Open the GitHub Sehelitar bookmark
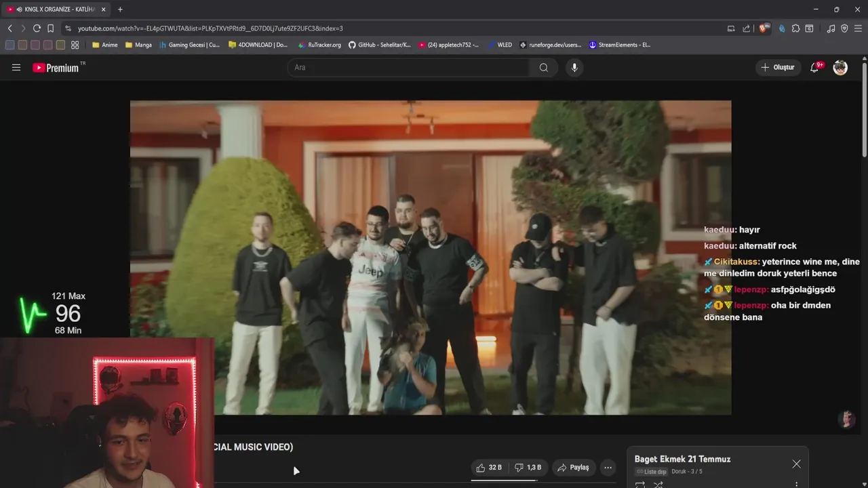This screenshot has width=868, height=488. point(379,45)
